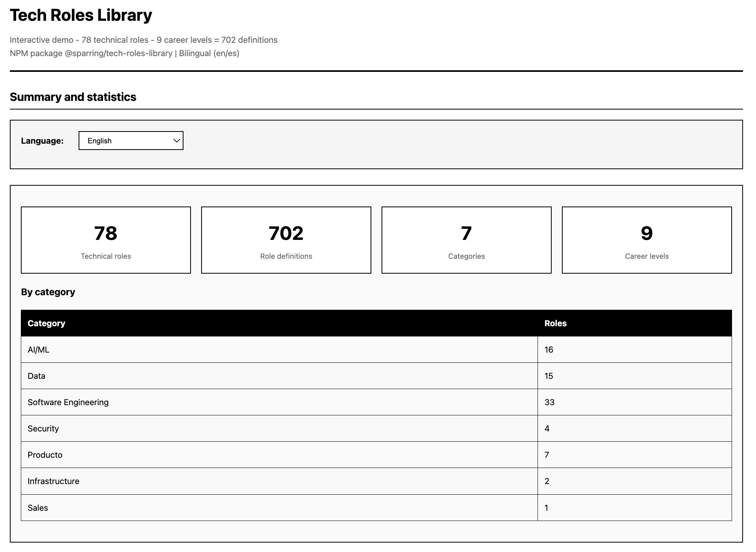756x552 pixels.
Task: Click the Summary and statistics heading
Action: [73, 97]
